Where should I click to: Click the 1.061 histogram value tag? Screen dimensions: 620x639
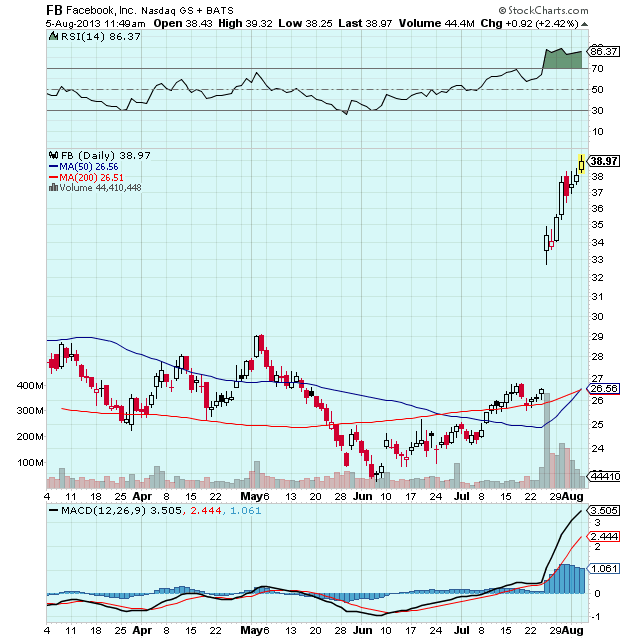[603, 568]
